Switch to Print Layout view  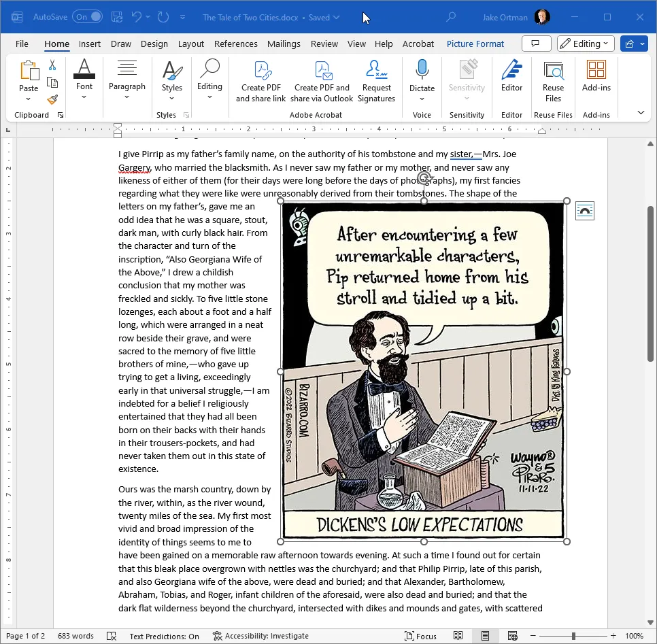[x=485, y=636]
